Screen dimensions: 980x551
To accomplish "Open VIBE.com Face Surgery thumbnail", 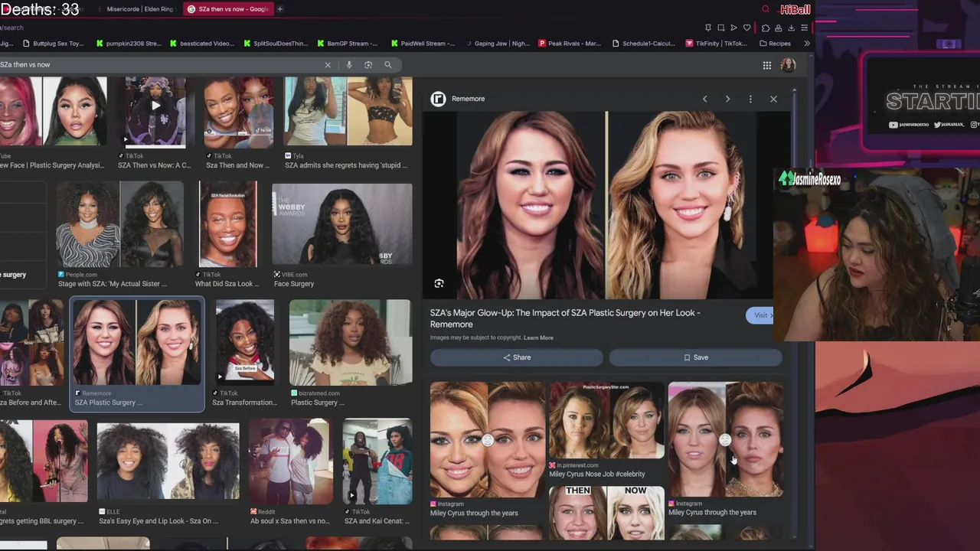I will [x=342, y=223].
